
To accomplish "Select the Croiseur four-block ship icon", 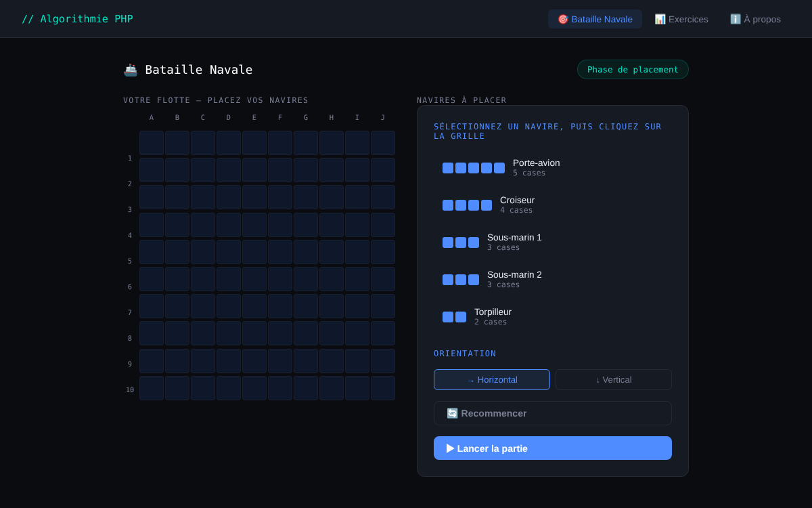I will [x=467, y=205].
